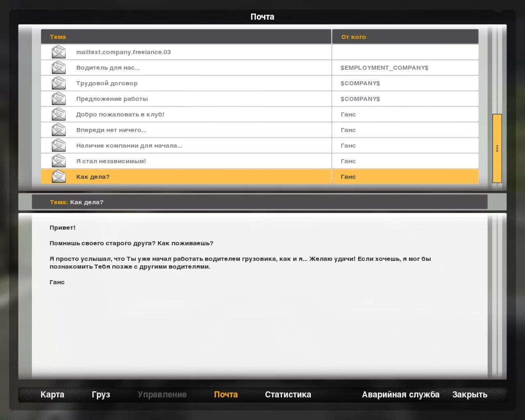Click '$COMPANY$' sender of 'Трудовой договор'
The height and width of the screenshot is (420, 525).
[x=405, y=83]
